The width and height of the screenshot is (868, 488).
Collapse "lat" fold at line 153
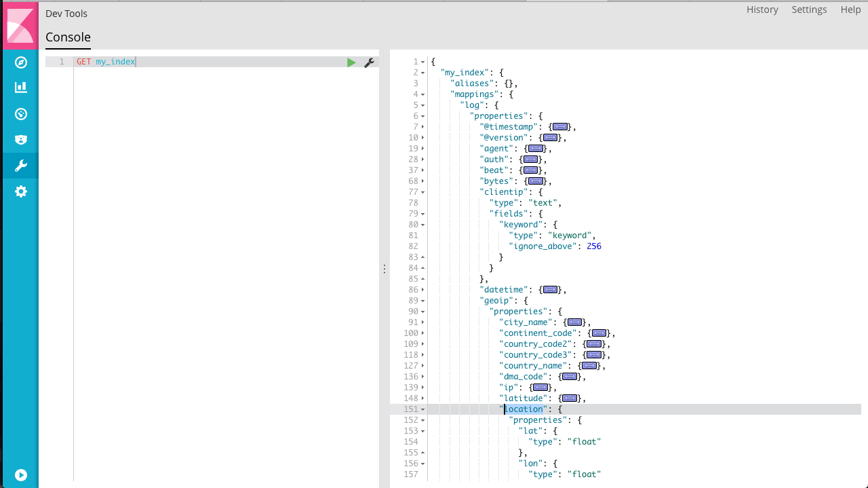(x=423, y=431)
